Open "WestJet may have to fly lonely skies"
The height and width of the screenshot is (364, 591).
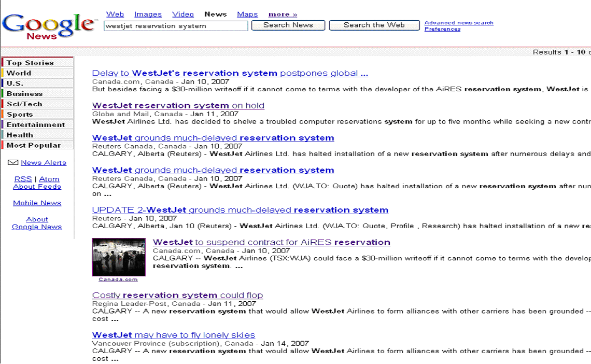(173, 335)
